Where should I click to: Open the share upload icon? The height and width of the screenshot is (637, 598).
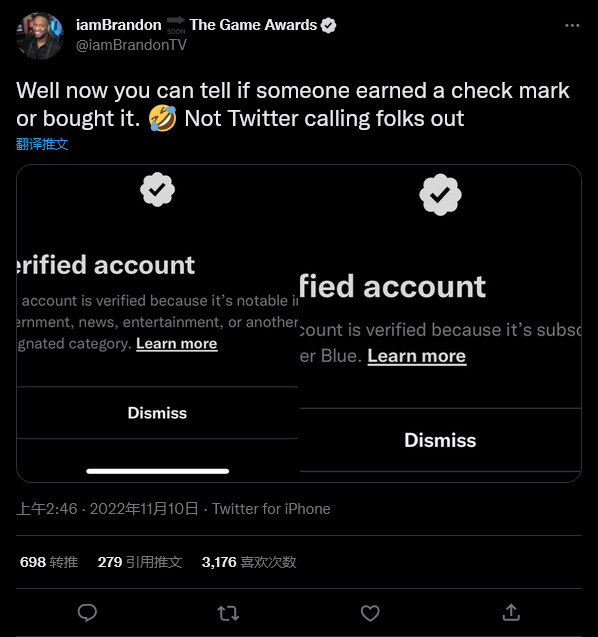tap(511, 612)
